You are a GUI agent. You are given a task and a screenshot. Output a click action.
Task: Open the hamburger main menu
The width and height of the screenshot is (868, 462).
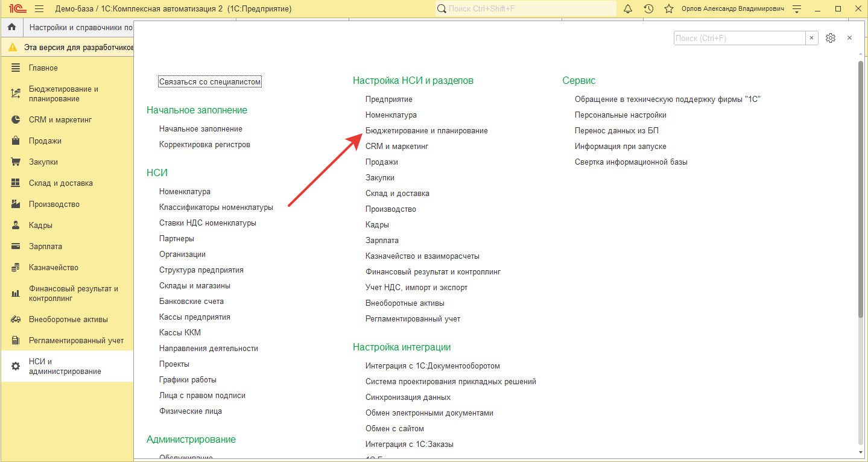click(x=39, y=9)
